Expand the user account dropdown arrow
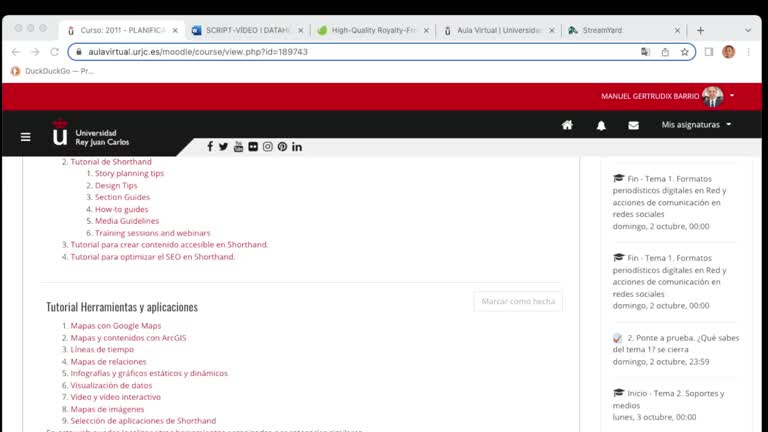 (732, 96)
